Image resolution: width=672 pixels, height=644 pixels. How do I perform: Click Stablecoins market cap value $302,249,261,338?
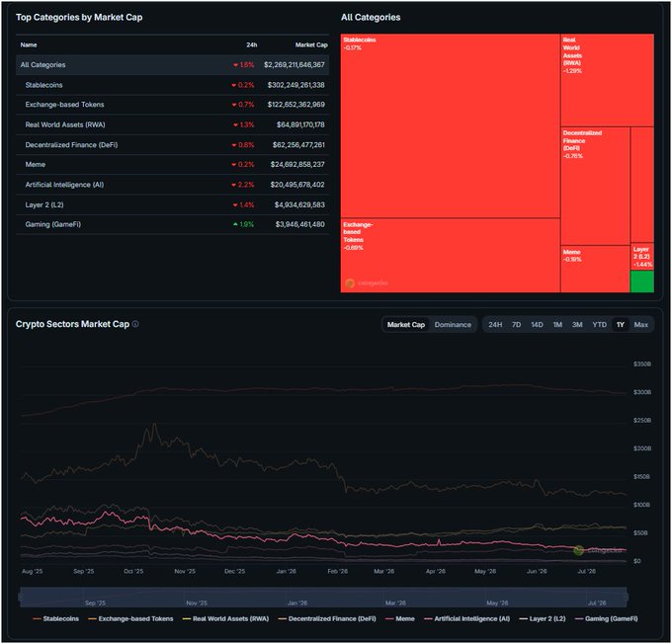[296, 85]
